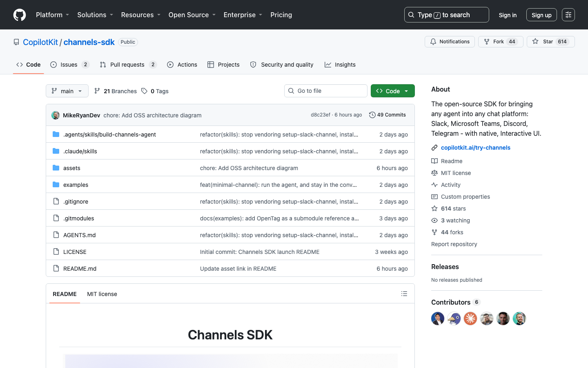Switch to the Projects tab
This screenshot has height=368, width=588.
(x=223, y=65)
